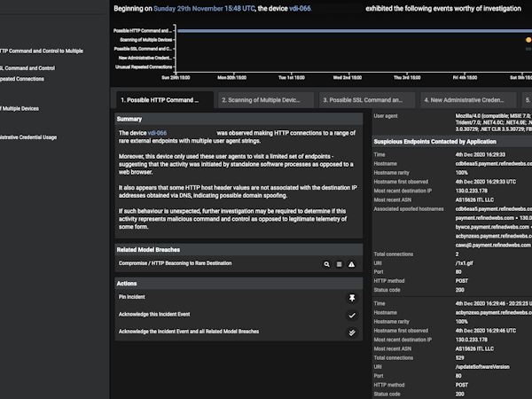Click the User agent Mozilla/4.0 value
Screen dimensions: 532x399
point(494,122)
